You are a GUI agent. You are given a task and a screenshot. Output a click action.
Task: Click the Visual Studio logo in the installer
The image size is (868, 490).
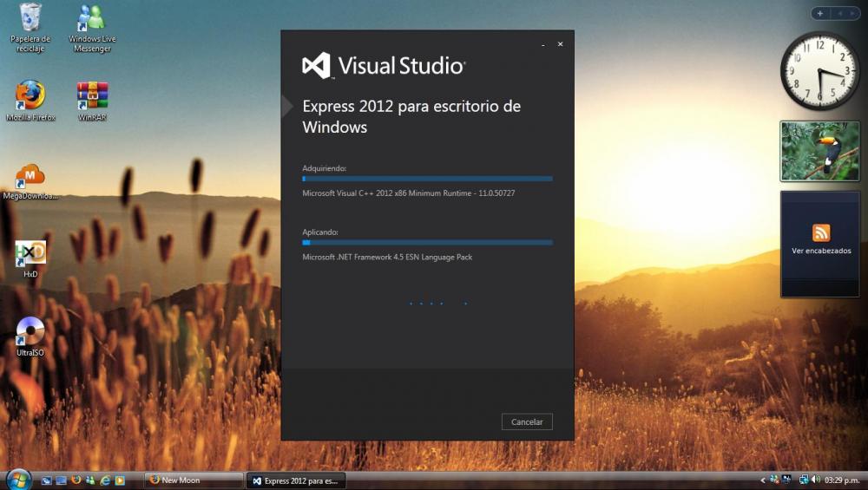(x=384, y=66)
